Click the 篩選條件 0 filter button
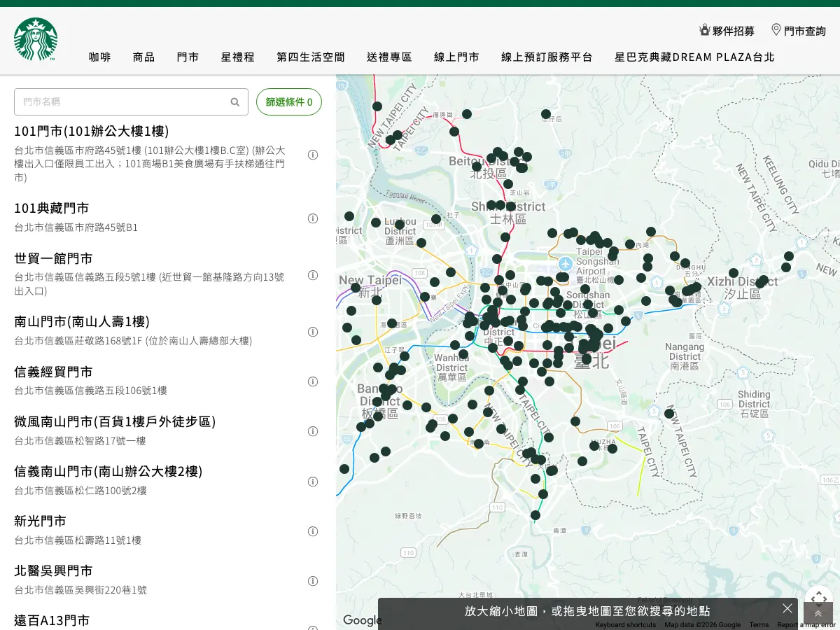Viewport: 840px width, 630px height. (289, 102)
